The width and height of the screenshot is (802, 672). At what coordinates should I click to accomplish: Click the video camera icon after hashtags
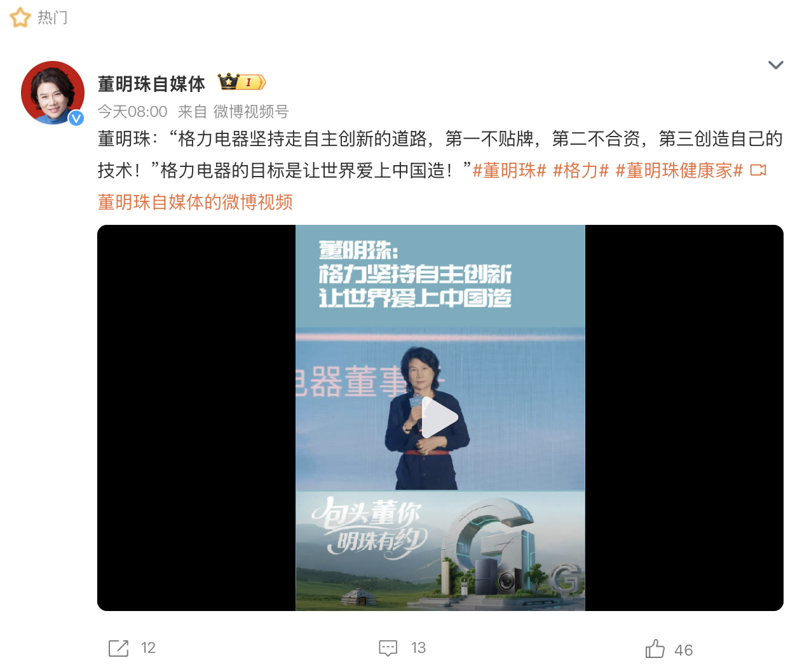click(x=758, y=170)
